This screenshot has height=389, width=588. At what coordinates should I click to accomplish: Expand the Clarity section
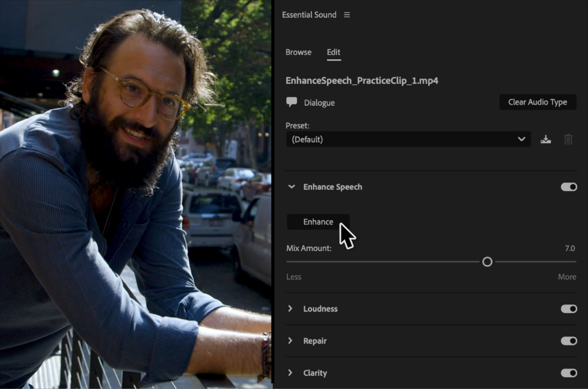tap(290, 373)
